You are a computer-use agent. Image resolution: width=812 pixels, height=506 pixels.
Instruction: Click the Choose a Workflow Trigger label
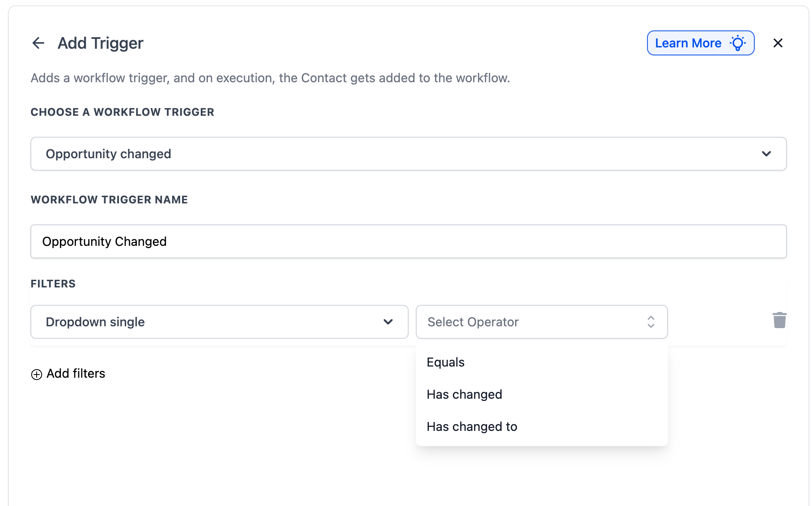click(123, 112)
